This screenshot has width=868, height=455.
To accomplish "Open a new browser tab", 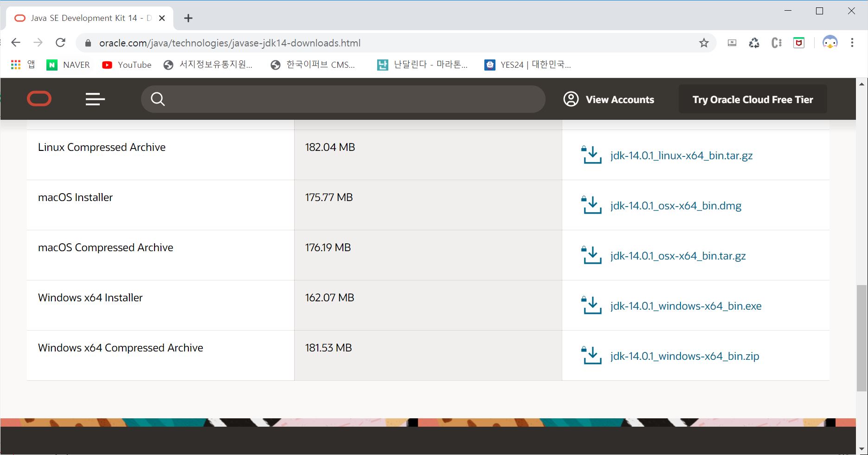I will tap(188, 18).
